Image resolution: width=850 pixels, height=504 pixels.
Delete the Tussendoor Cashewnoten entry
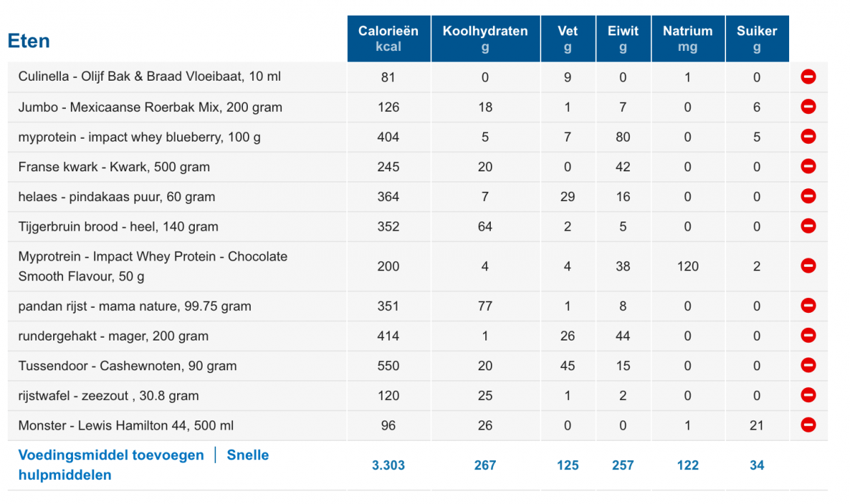pos(808,365)
